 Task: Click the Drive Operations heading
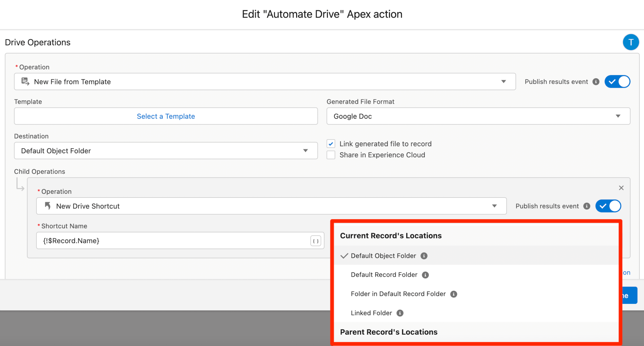click(38, 42)
